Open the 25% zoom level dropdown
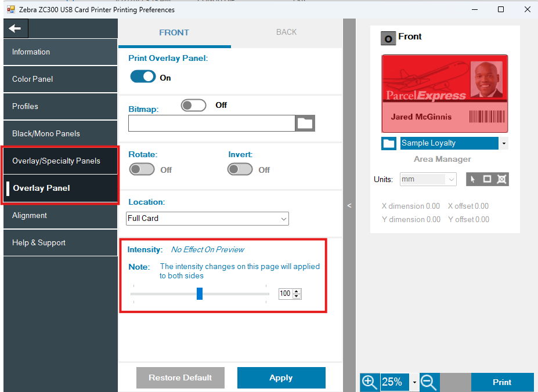 (414, 382)
